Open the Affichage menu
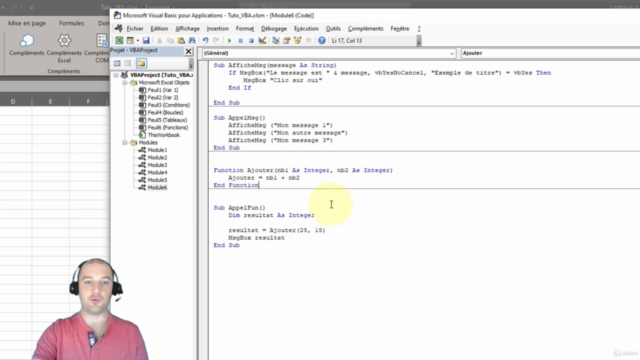Viewport: 640px width, 360px height. (x=187, y=29)
